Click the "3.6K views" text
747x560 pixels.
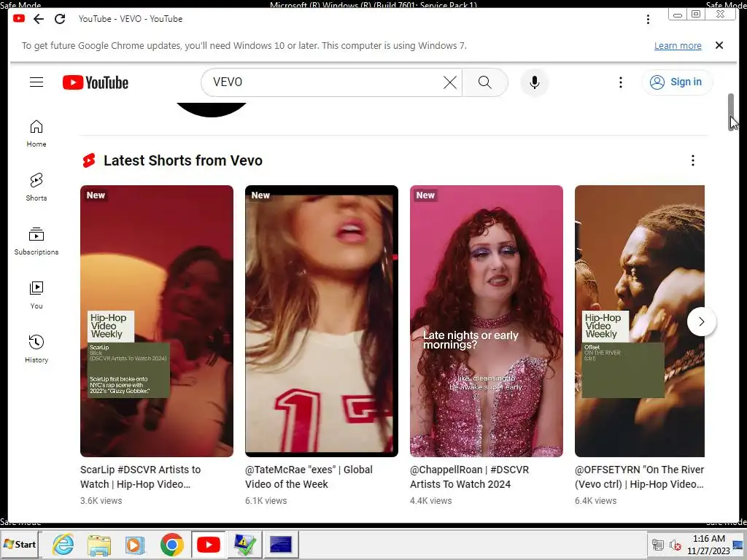[x=101, y=500]
